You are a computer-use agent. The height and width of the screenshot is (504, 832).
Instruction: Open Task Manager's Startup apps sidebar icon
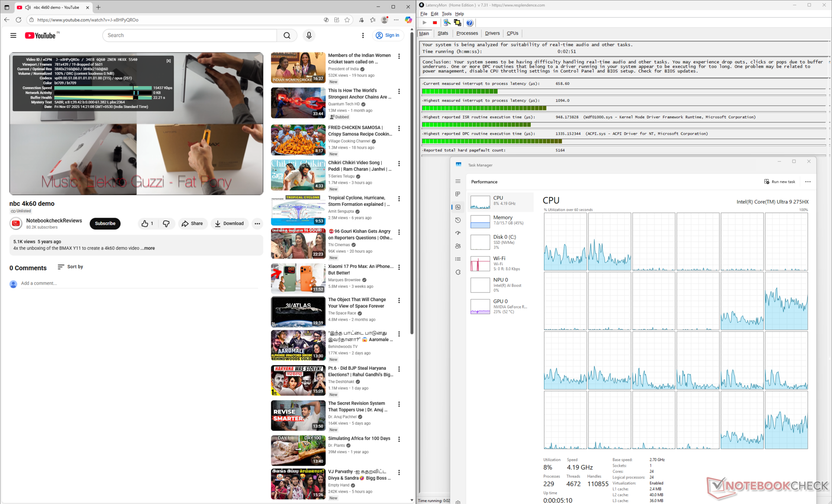click(x=458, y=233)
